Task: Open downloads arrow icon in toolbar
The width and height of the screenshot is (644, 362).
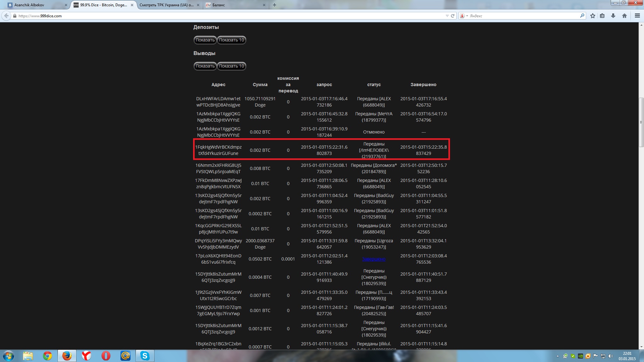Action: (613, 16)
